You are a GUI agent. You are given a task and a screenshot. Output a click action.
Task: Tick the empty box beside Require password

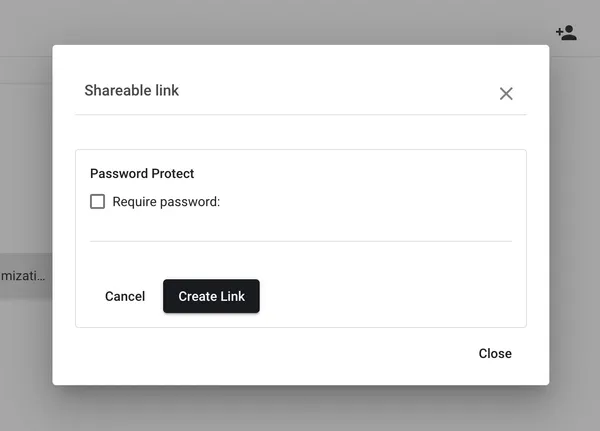pyautogui.click(x=98, y=201)
